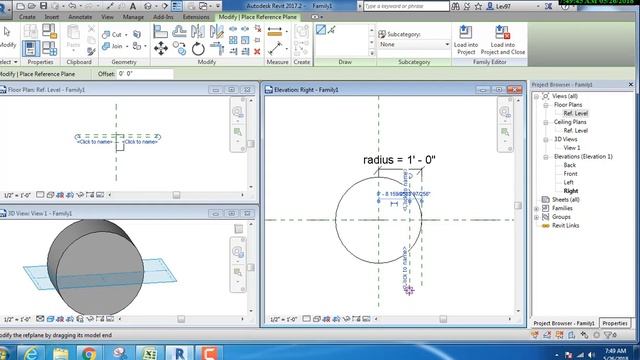This screenshot has height=360, width=640.
Task: Select the Trim/Extend to Corner tool
Action: click(216, 49)
